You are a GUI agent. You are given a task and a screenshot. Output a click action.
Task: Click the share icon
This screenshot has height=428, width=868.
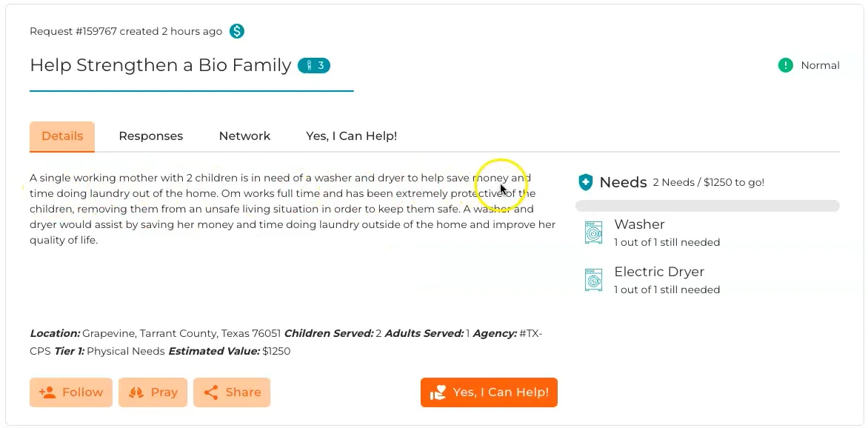211,392
